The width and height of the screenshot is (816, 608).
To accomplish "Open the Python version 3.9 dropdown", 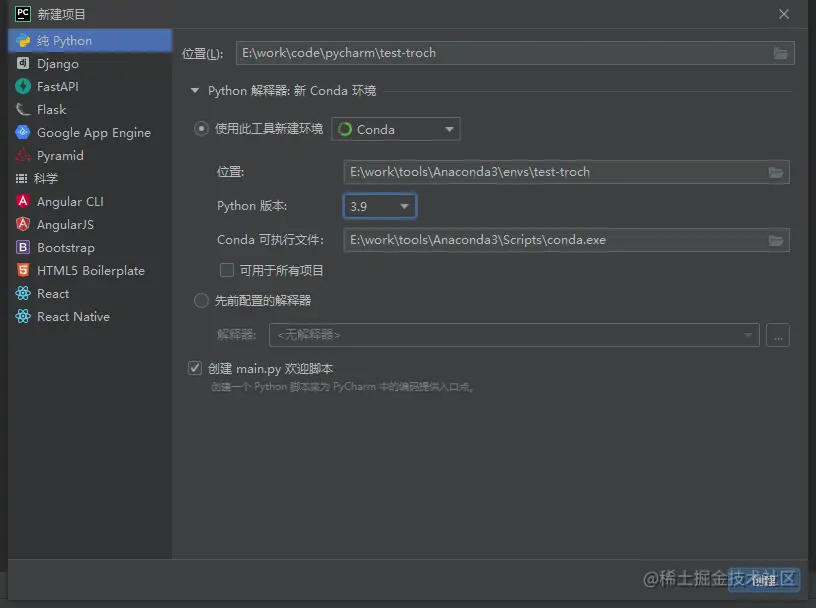I will [x=379, y=206].
